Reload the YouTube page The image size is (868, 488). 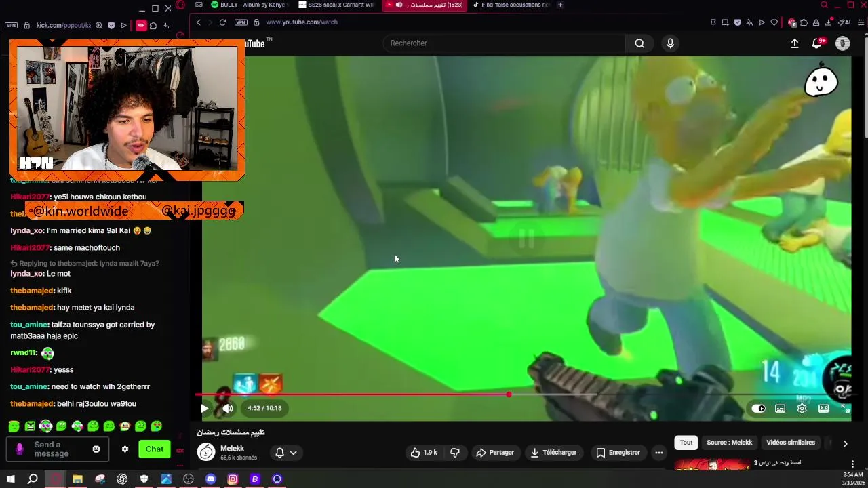222,22
